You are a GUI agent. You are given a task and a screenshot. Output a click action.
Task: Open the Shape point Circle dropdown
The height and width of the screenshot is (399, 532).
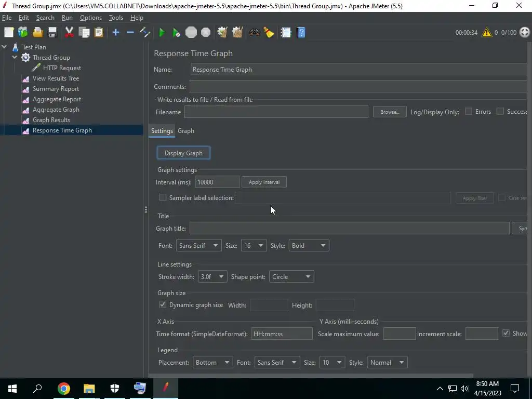coord(291,277)
